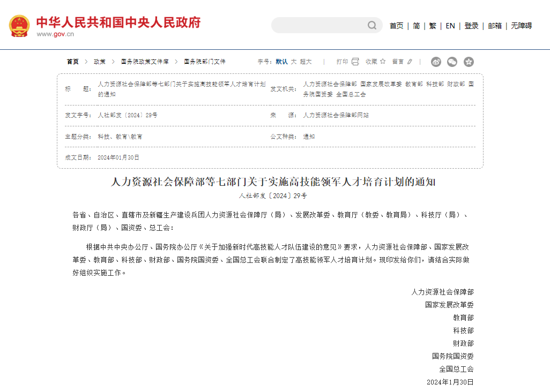
Task: Set font size to 默认
Action: (281, 62)
